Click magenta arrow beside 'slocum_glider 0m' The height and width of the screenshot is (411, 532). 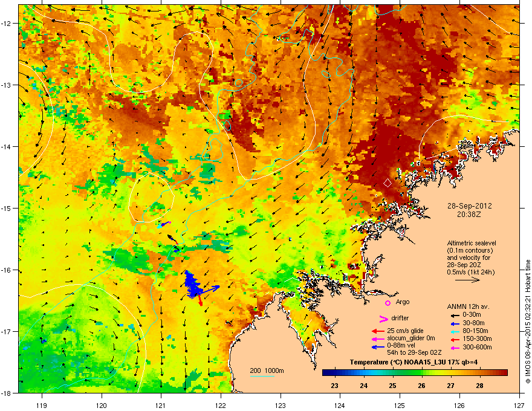point(378,338)
